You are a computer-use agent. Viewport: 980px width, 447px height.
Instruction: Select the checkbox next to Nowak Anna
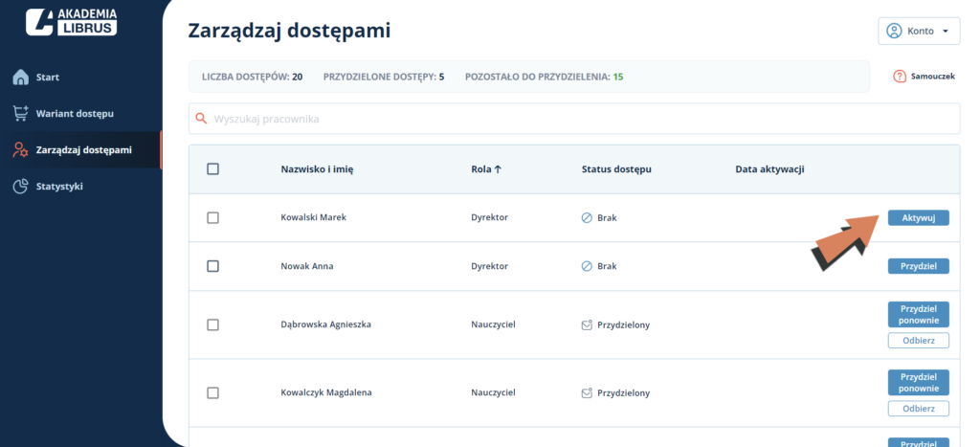point(212,266)
